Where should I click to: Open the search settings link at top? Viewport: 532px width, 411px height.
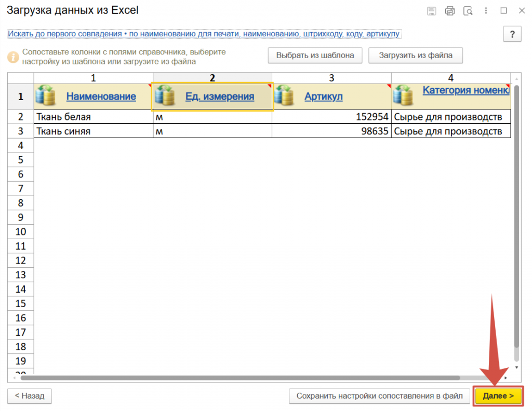[203, 34]
